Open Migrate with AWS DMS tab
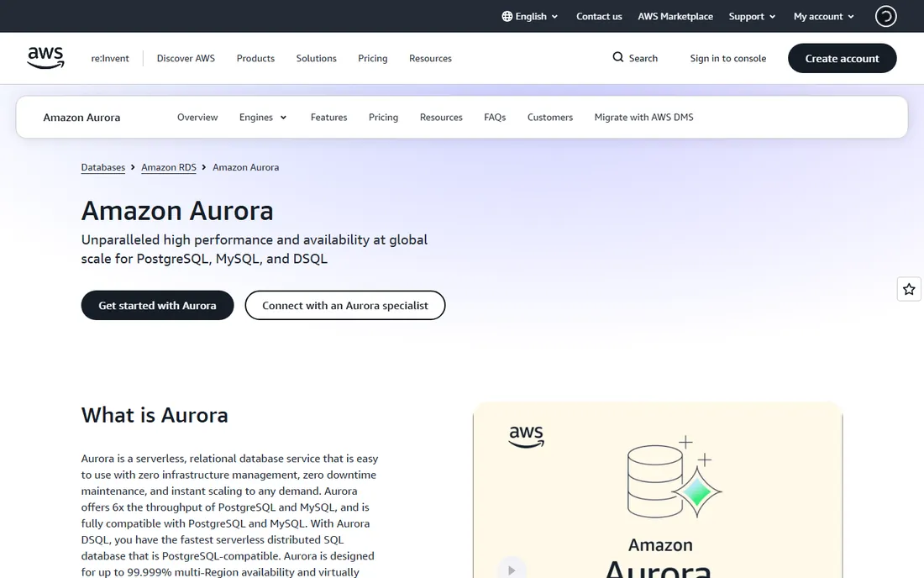The height and width of the screenshot is (578, 924). [643, 118]
